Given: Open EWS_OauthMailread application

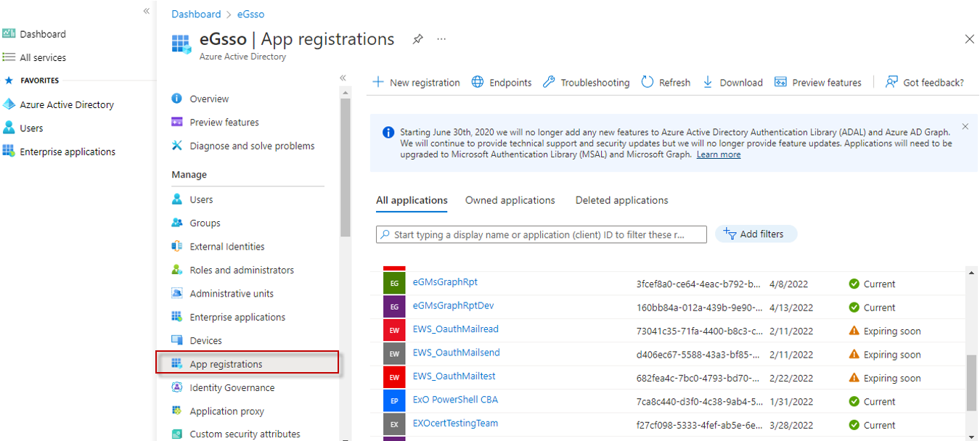Looking at the screenshot, I should pos(455,329).
